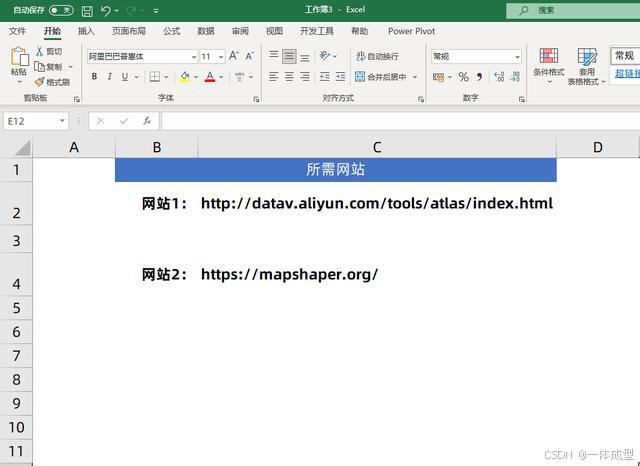
Task: Click the bottom align icon
Action: pos(305,56)
